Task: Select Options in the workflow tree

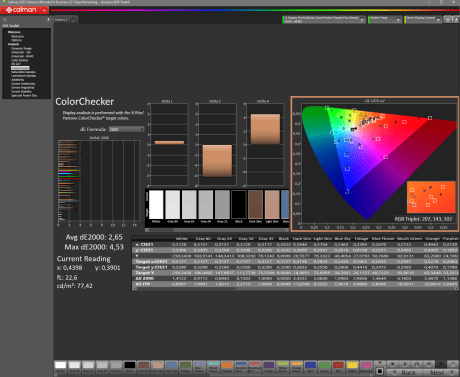Action: [16, 40]
